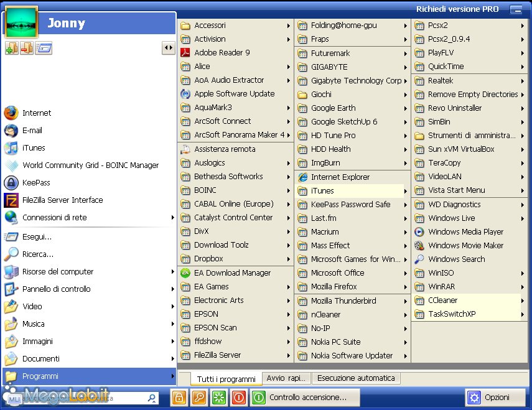Open the TaskSwitchXP folder
This screenshot has height=410, width=532.
click(470, 314)
